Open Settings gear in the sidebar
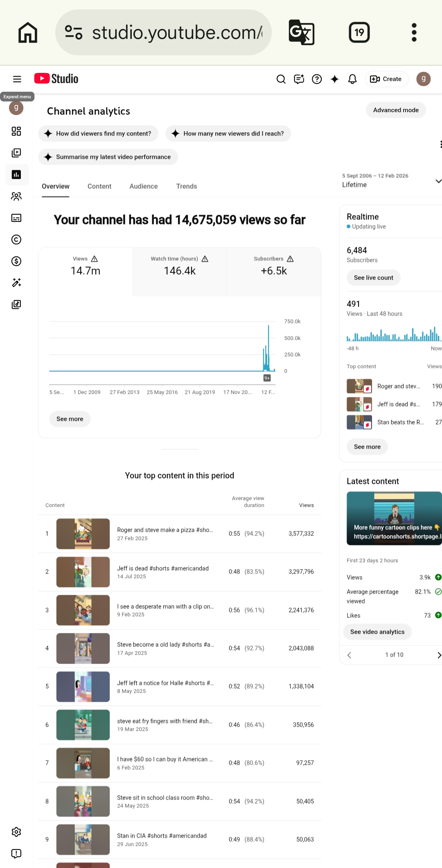Viewport: 442px width, 868px height. coord(16,832)
